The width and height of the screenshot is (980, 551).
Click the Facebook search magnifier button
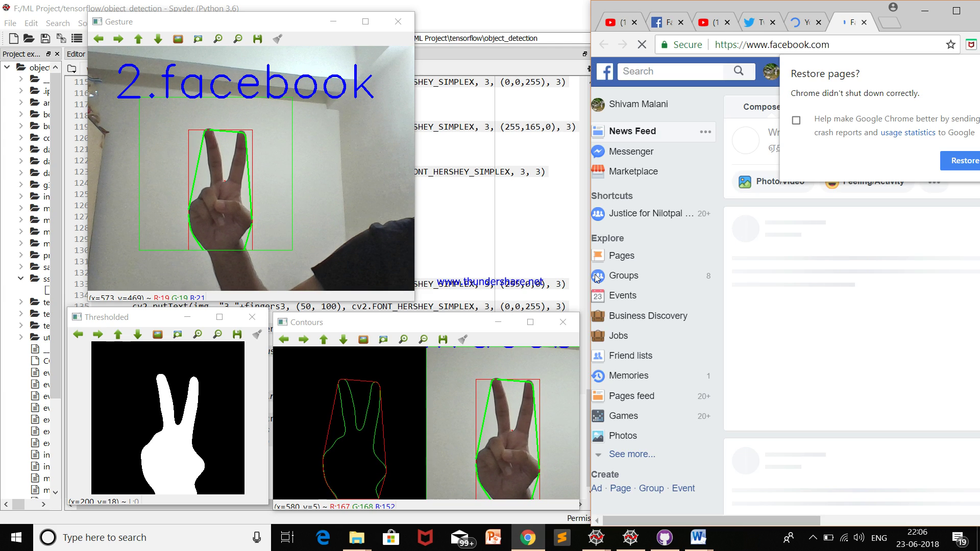[x=739, y=71]
